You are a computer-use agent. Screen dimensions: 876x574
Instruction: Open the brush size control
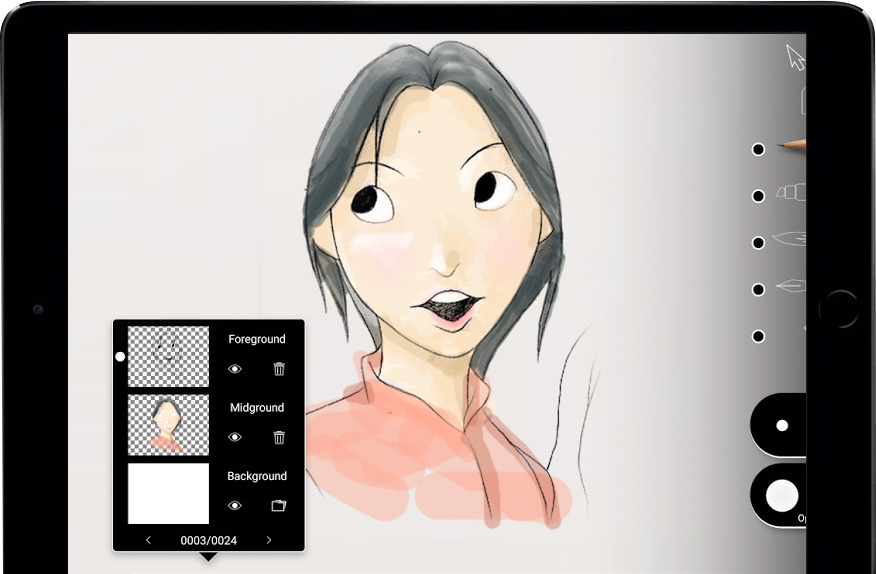[x=780, y=425]
